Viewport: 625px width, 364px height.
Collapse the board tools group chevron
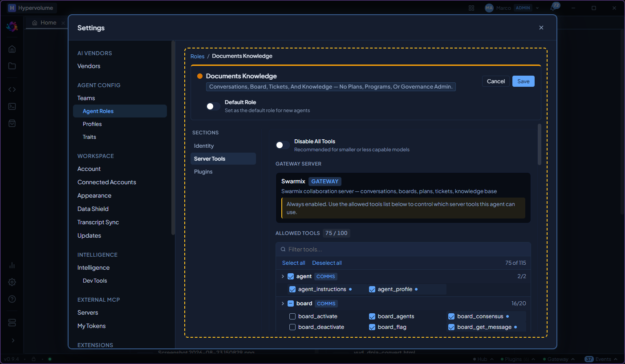click(283, 303)
